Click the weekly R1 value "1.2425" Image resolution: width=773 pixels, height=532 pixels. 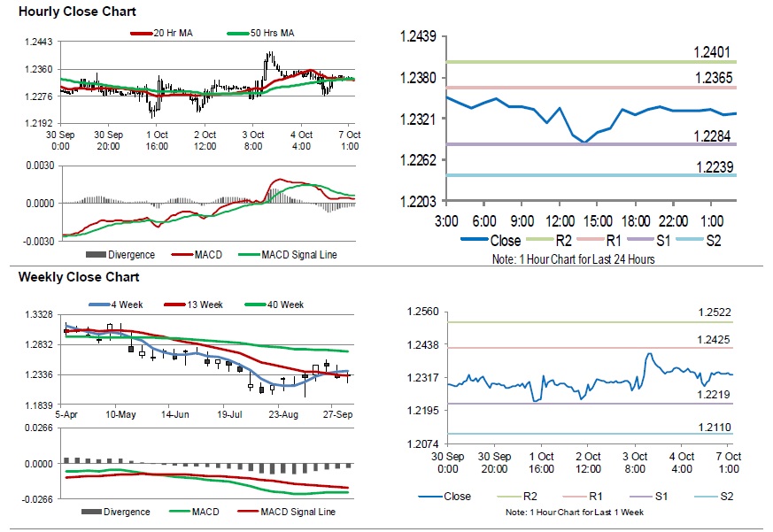tap(714, 340)
